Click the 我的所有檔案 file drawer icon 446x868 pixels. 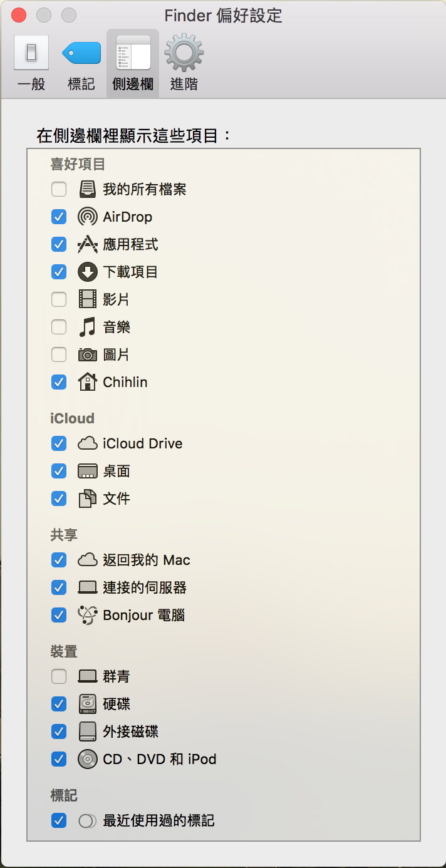click(x=88, y=189)
